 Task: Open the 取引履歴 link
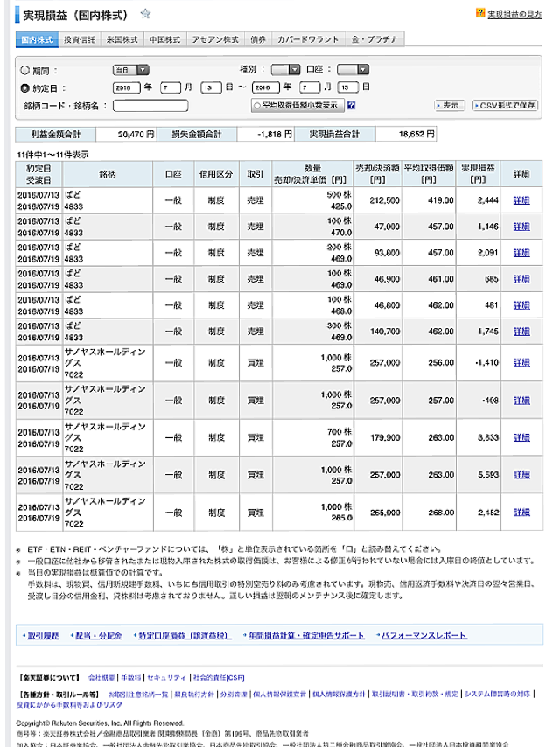(x=42, y=636)
